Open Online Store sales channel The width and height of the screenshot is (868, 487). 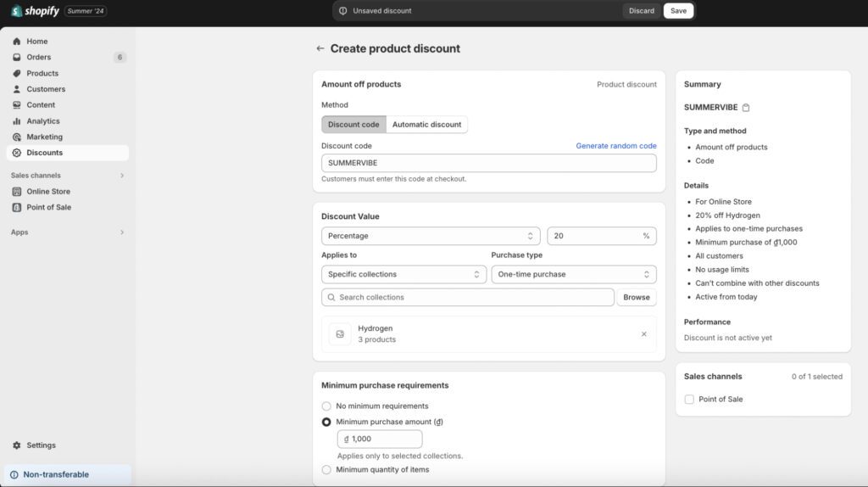coord(48,192)
